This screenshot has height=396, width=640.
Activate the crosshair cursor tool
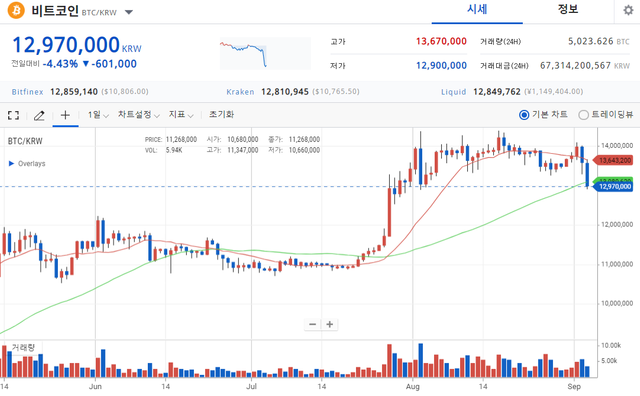(65, 115)
